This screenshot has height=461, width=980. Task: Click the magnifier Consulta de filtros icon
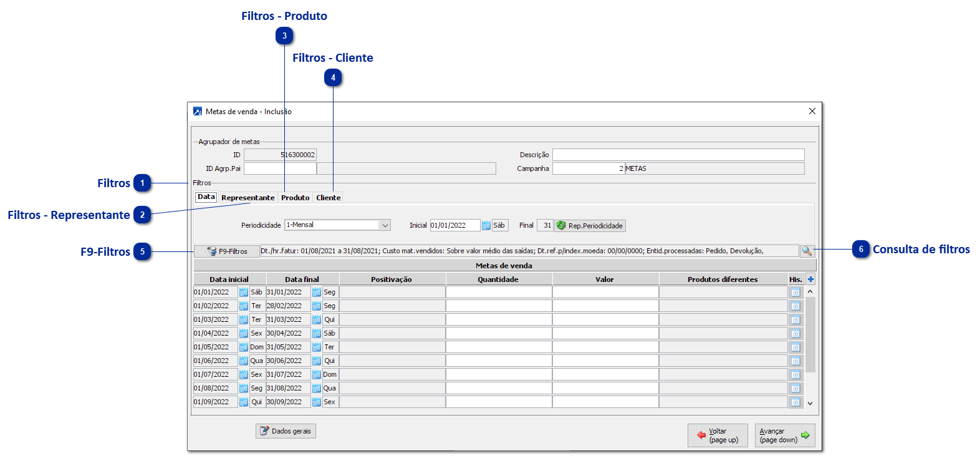[x=807, y=251]
